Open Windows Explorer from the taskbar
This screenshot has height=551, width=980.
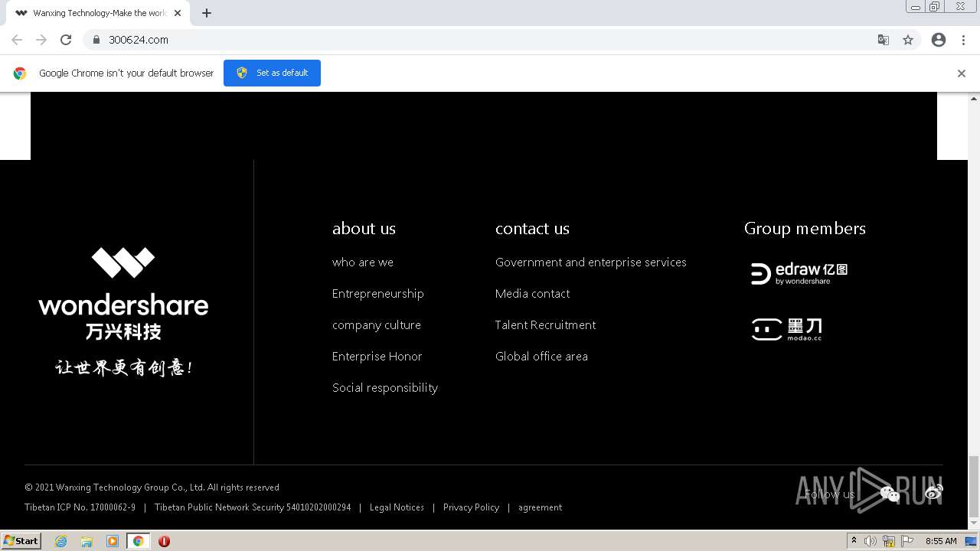point(87,541)
